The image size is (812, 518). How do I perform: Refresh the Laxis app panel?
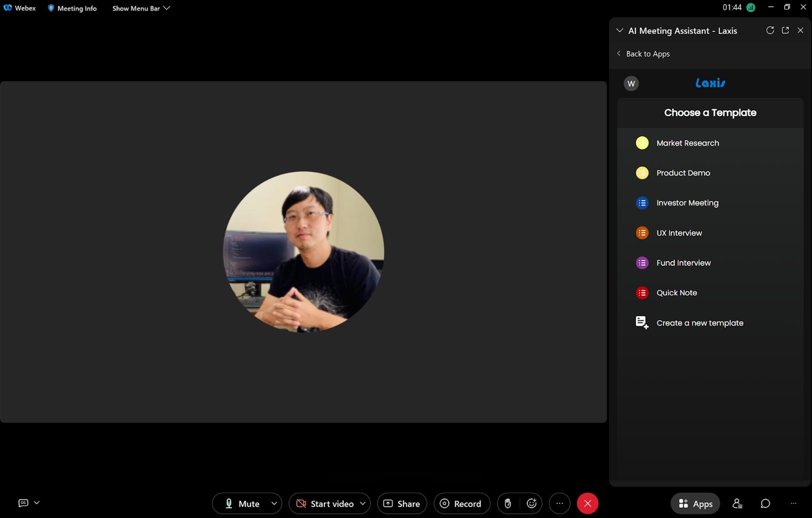pyautogui.click(x=770, y=30)
